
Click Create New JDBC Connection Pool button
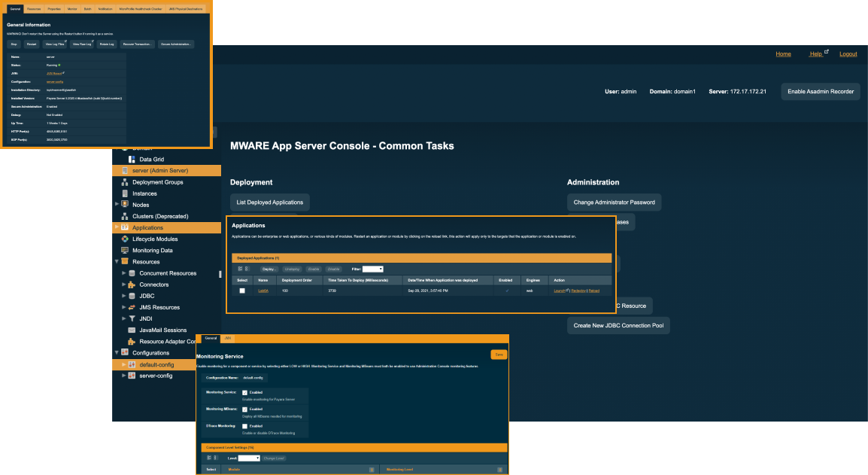click(618, 325)
